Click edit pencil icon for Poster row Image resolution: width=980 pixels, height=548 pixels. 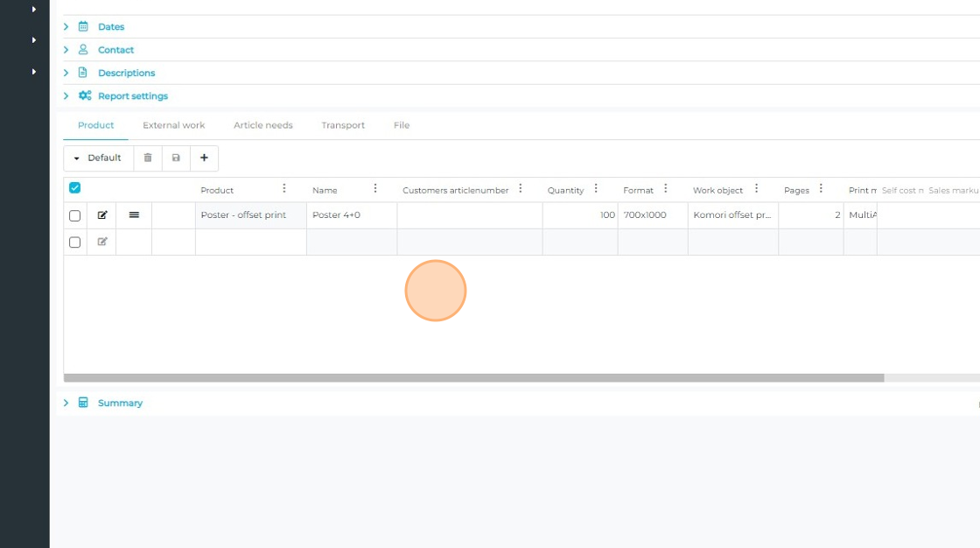coord(102,215)
